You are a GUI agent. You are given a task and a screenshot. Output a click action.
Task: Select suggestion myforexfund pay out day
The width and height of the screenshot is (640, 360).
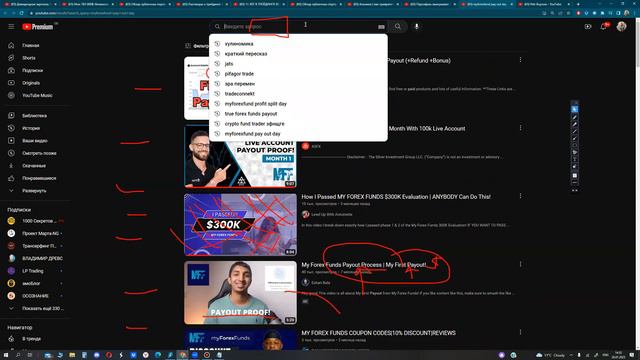(x=298, y=134)
